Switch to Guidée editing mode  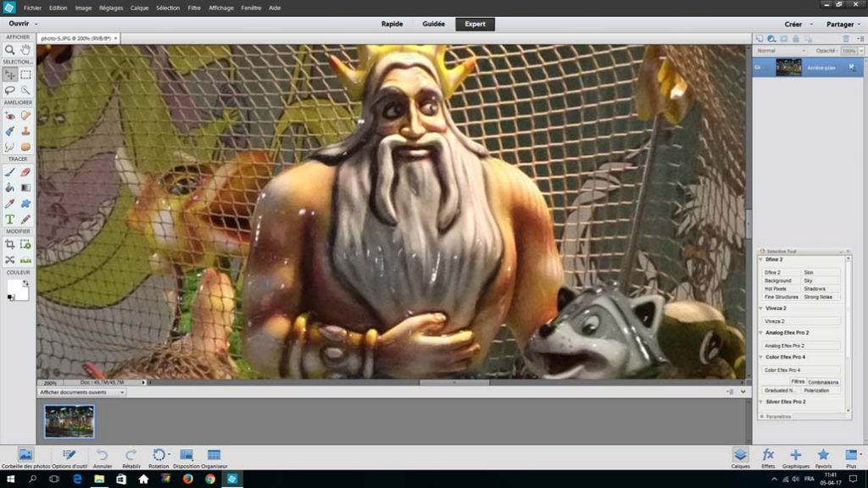[433, 24]
